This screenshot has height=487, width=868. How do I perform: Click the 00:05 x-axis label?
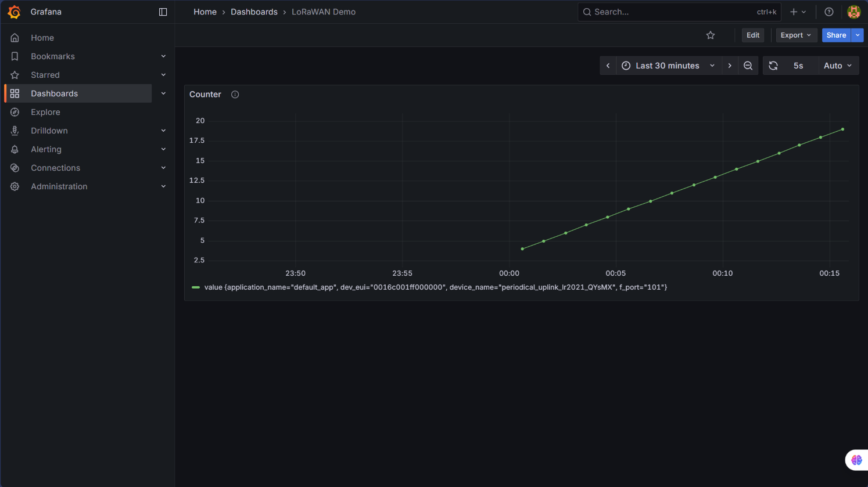pos(616,273)
